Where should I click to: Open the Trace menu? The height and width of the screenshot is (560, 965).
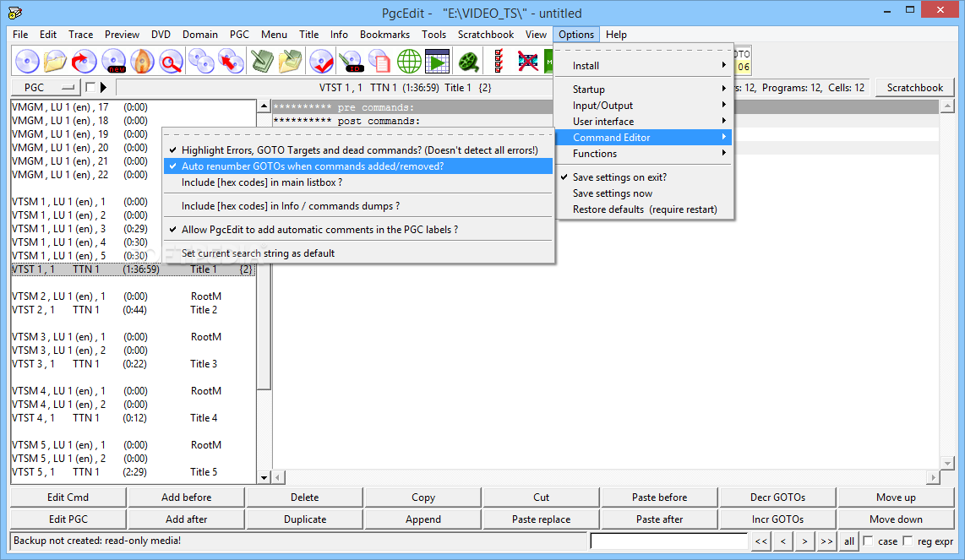(x=80, y=35)
